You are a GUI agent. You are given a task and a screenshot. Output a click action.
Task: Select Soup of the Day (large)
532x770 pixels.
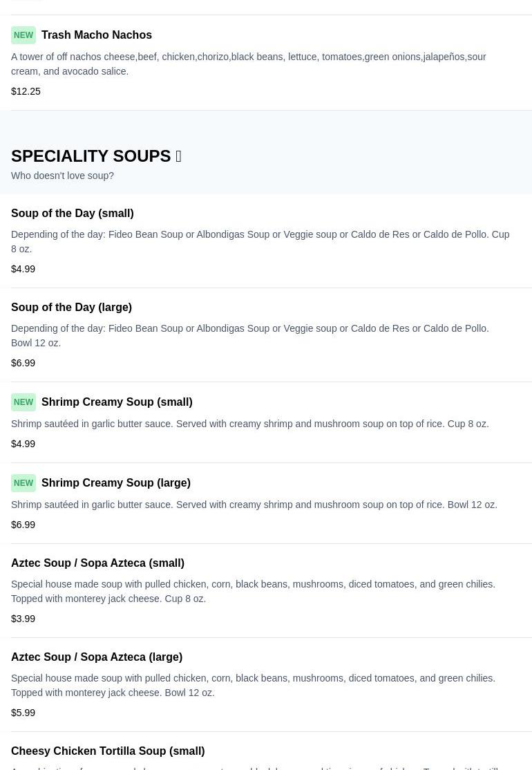coord(72,308)
